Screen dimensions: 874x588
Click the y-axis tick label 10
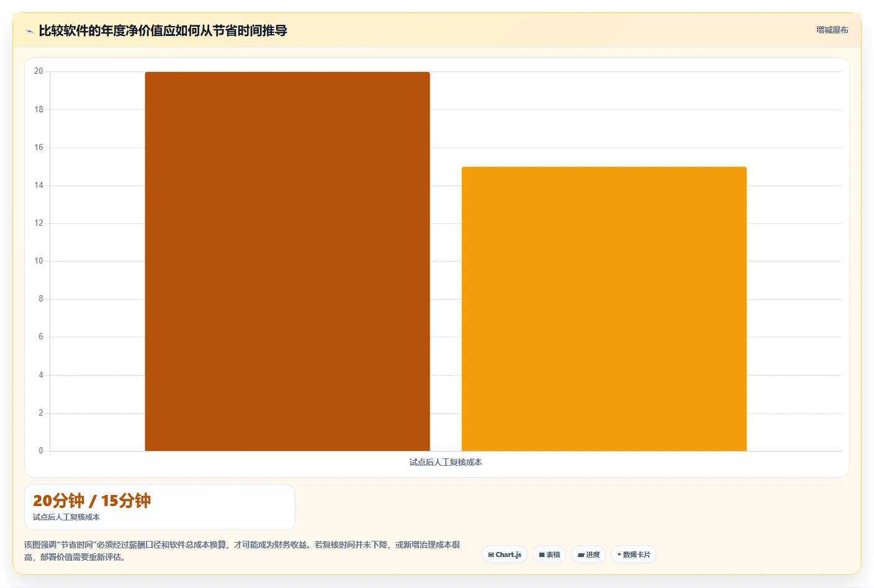(38, 261)
